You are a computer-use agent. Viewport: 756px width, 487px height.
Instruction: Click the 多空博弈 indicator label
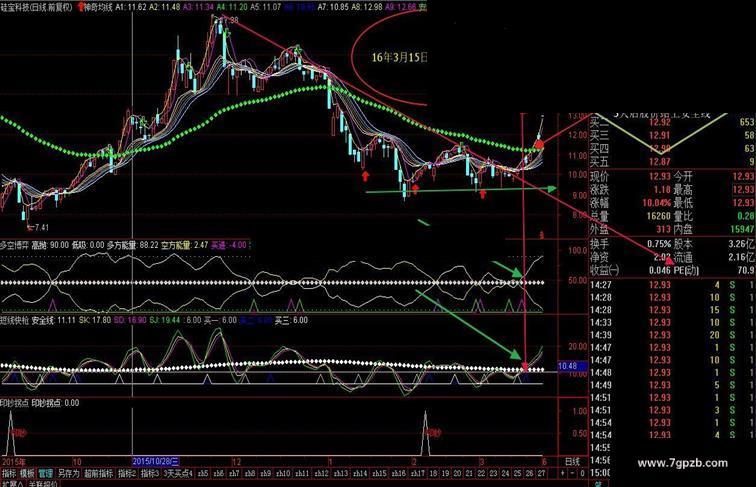click(14, 245)
